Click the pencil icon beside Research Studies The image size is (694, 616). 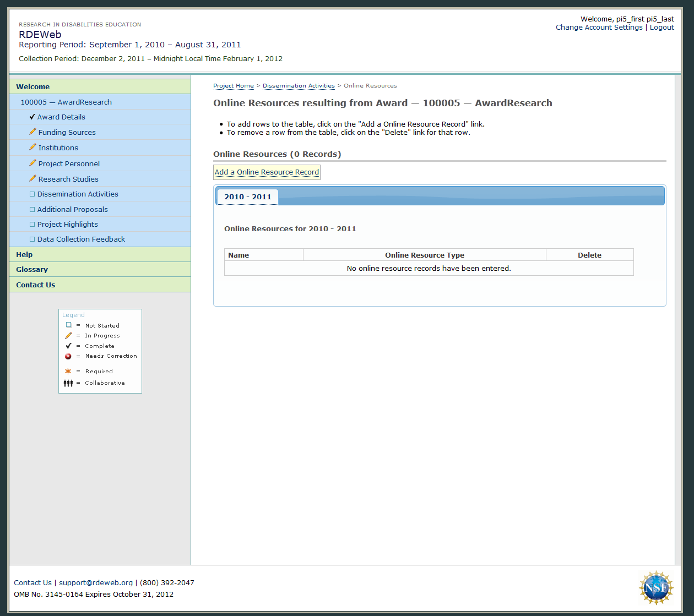(x=32, y=178)
